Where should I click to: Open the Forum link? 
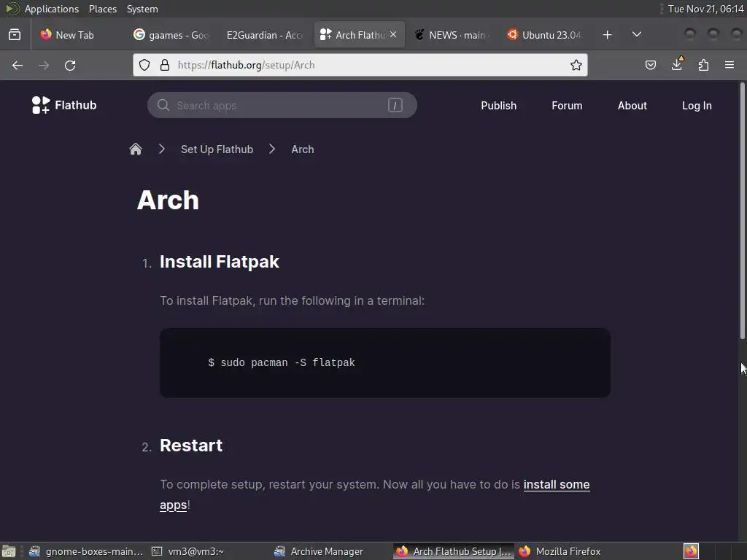pyautogui.click(x=567, y=106)
